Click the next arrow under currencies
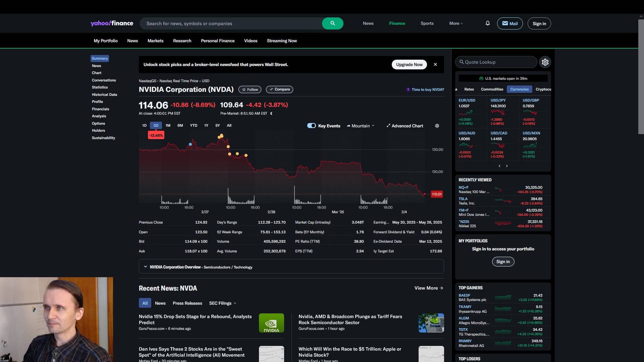This screenshot has width=644, height=362. pos(507,166)
